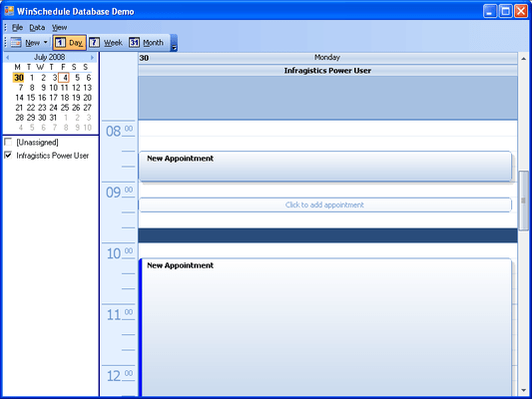Click the 11:00 time label

tap(119, 314)
